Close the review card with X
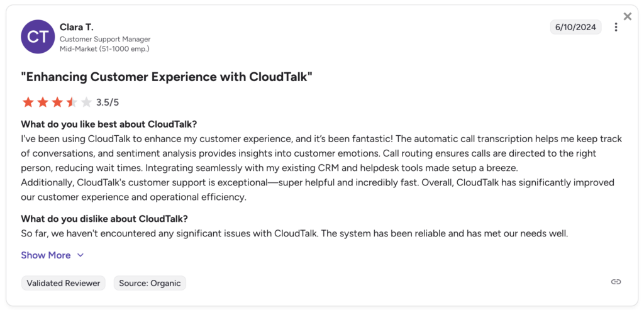 pyautogui.click(x=627, y=16)
